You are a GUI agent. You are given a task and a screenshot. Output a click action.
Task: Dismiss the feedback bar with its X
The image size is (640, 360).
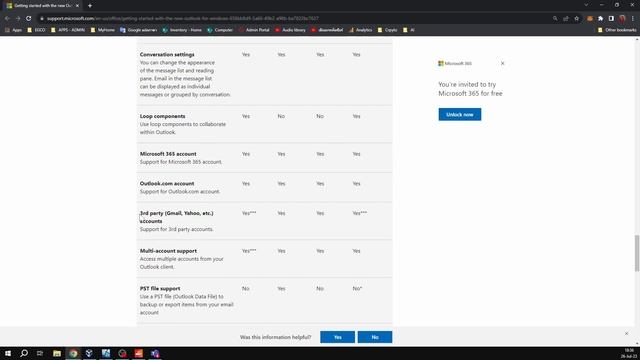tap(627, 333)
